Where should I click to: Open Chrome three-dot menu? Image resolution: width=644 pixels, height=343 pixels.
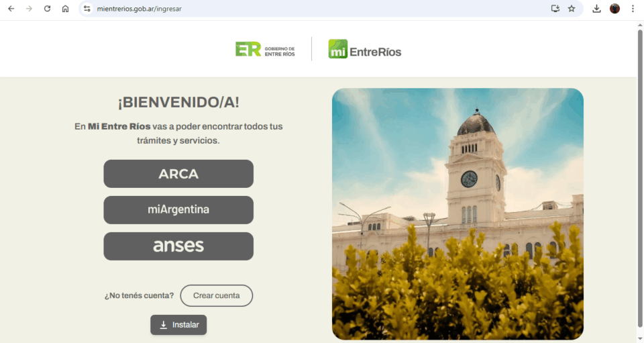633,9
